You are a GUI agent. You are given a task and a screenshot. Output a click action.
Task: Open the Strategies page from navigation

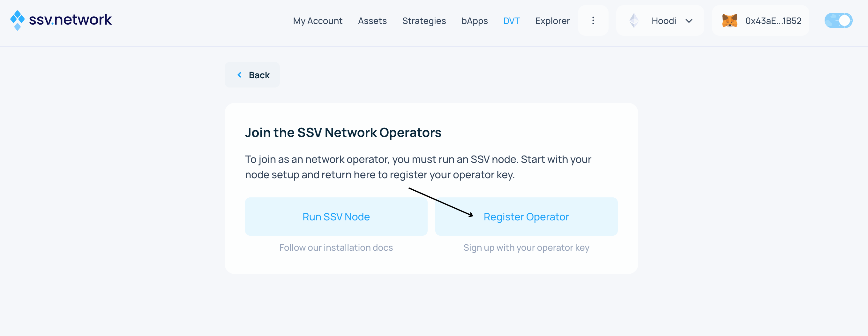424,20
